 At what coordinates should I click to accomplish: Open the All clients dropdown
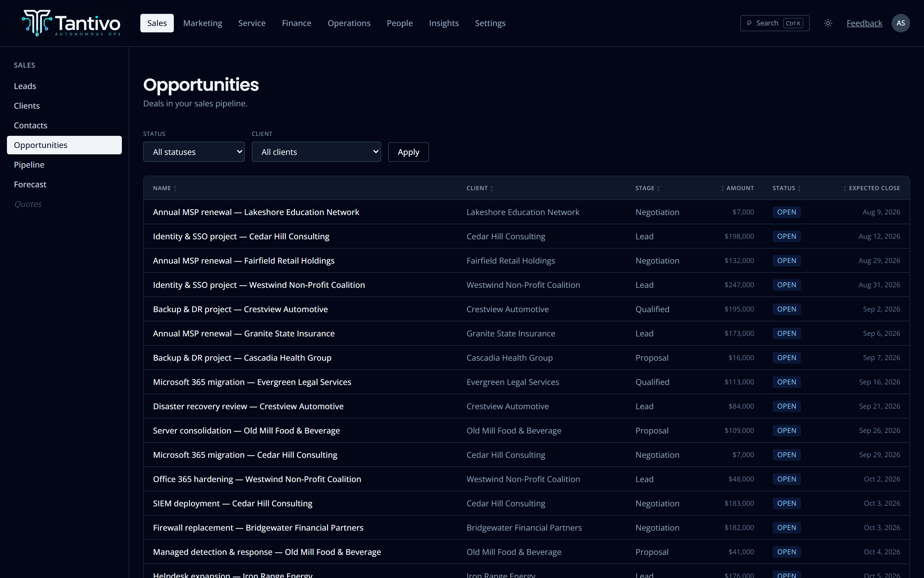click(316, 152)
